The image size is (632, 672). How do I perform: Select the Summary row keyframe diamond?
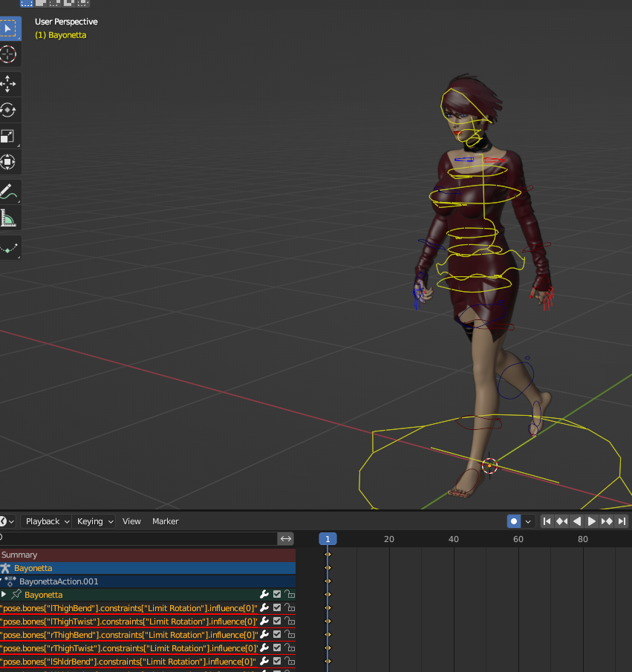coord(328,554)
